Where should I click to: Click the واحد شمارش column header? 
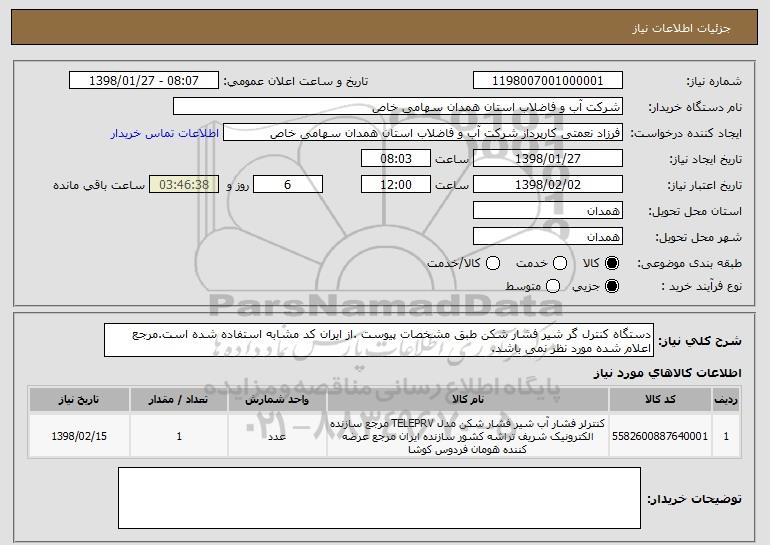pos(277,399)
